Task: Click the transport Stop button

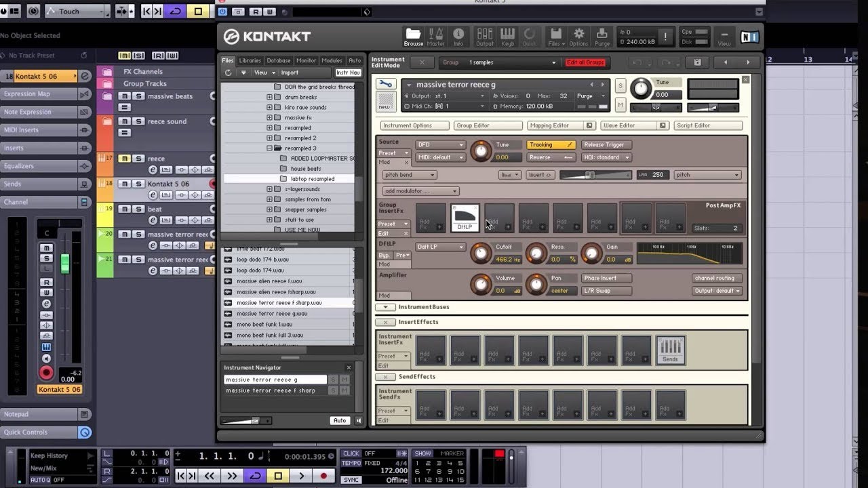Action: [x=278, y=476]
